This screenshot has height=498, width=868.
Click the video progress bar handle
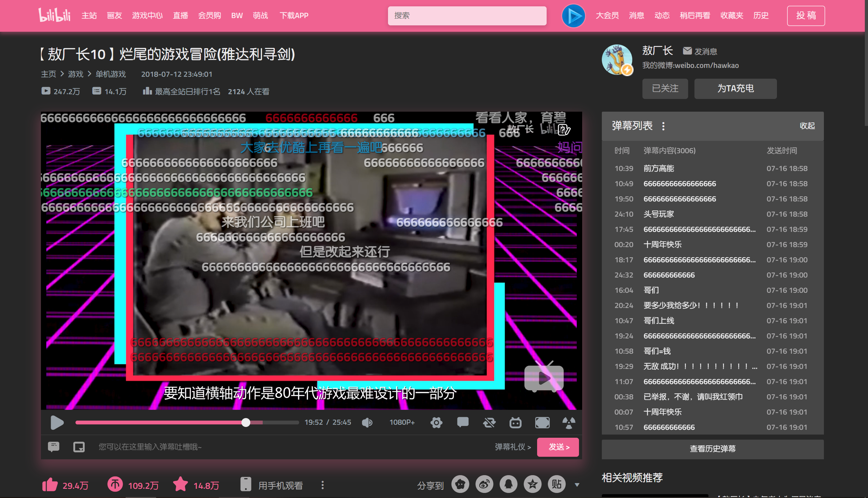click(246, 423)
